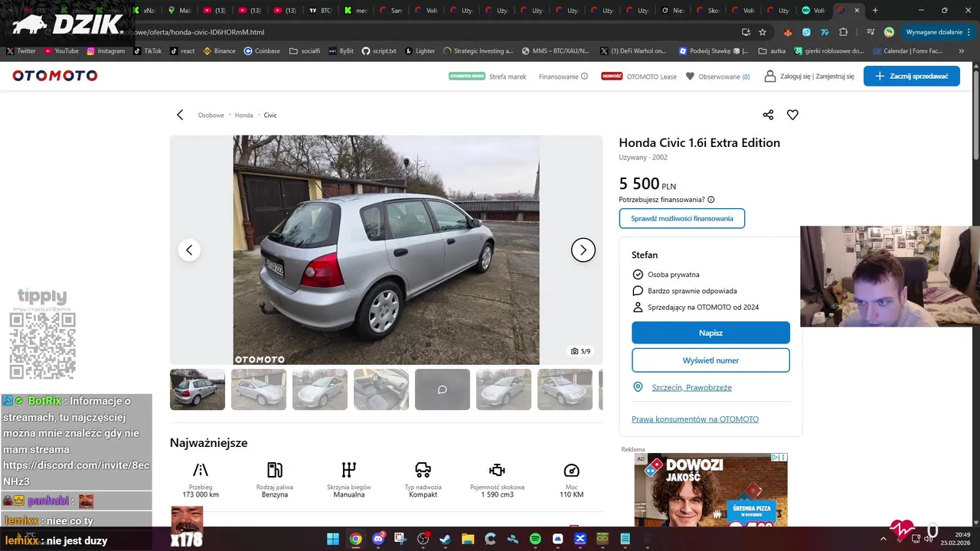
Task: Click Zaloguj się link
Action: point(796,77)
